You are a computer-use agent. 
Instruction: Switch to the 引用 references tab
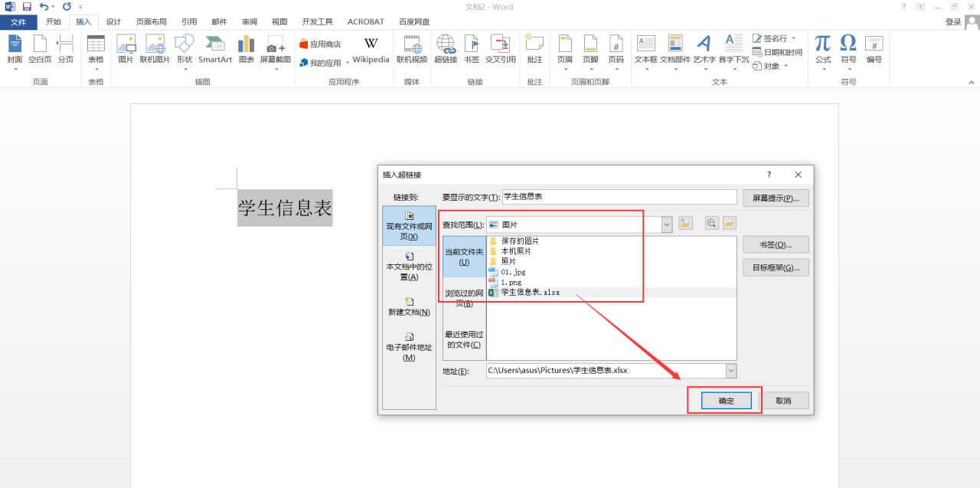(189, 22)
